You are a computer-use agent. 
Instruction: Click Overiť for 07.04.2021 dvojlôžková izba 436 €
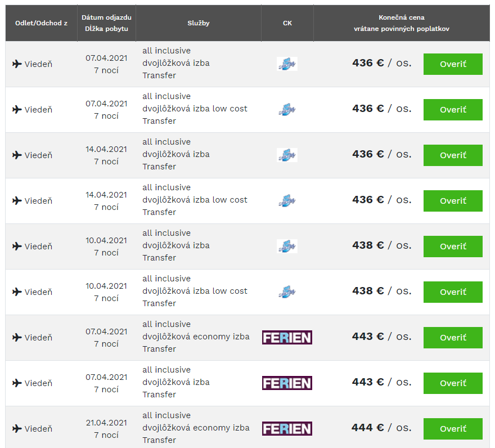(x=453, y=64)
